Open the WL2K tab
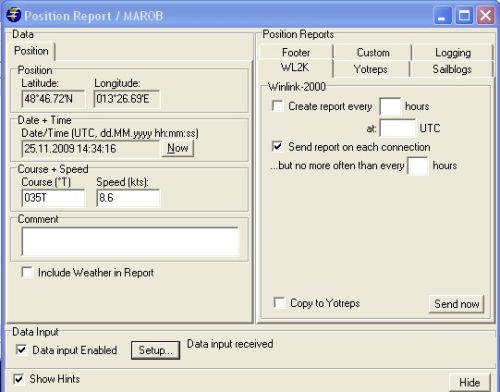The height and width of the screenshot is (392, 500). tap(295, 68)
